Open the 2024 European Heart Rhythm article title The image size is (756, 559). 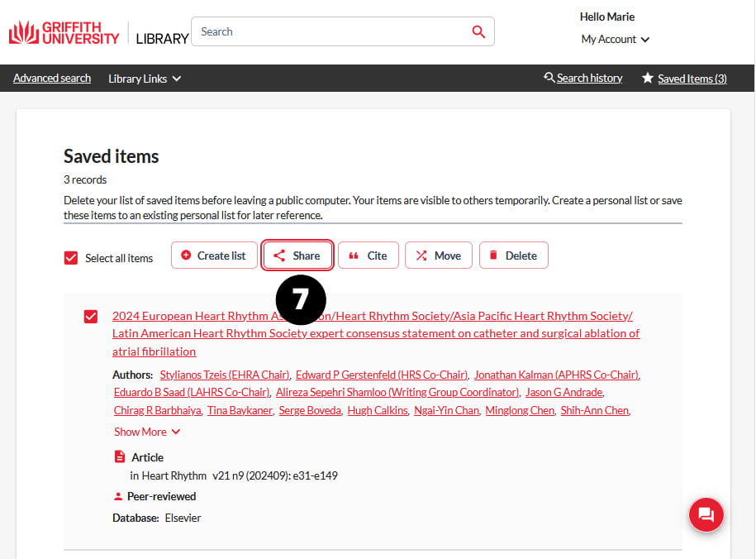376,333
